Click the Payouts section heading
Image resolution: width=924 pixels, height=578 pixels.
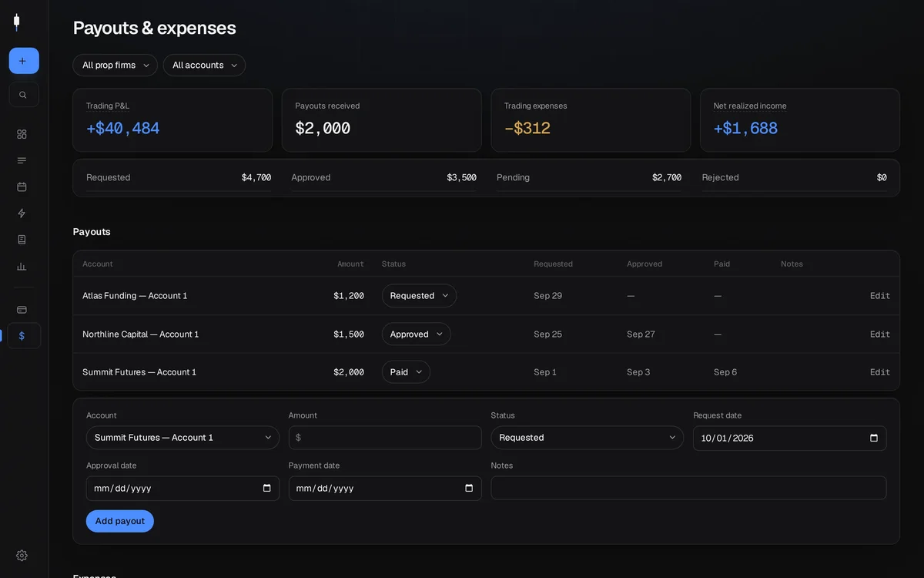coord(92,232)
